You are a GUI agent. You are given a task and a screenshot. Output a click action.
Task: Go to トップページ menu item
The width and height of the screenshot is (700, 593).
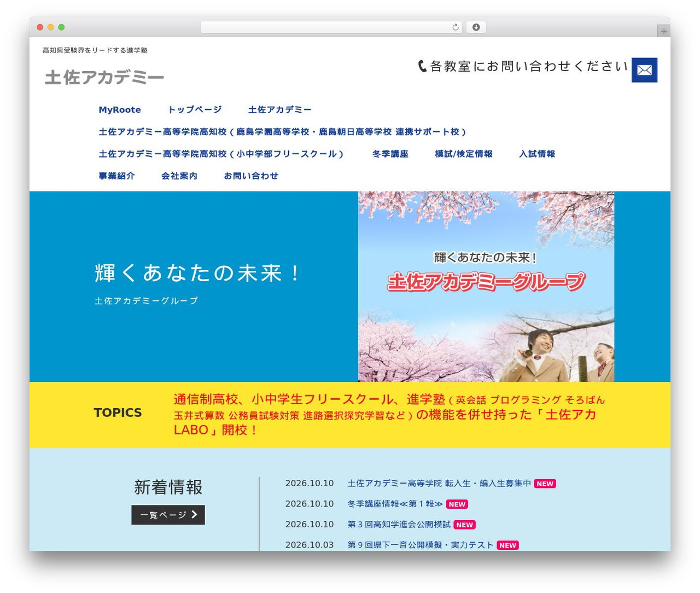click(195, 110)
